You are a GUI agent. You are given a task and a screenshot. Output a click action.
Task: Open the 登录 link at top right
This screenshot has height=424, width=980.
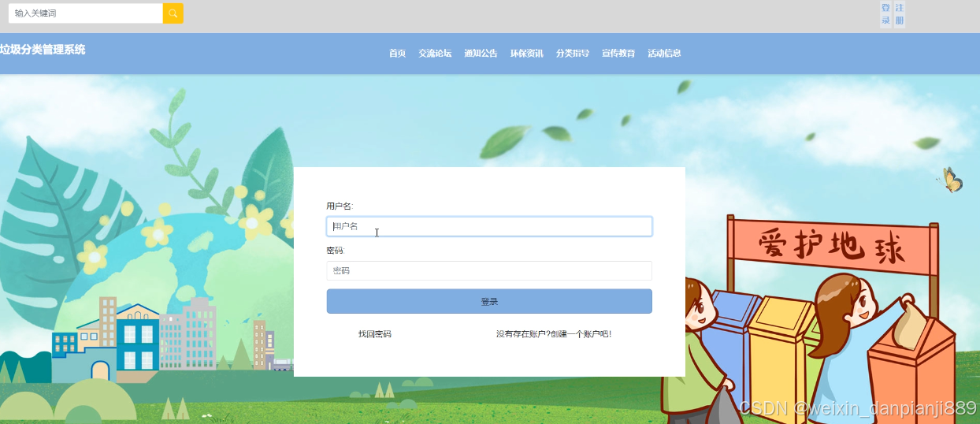click(x=885, y=14)
